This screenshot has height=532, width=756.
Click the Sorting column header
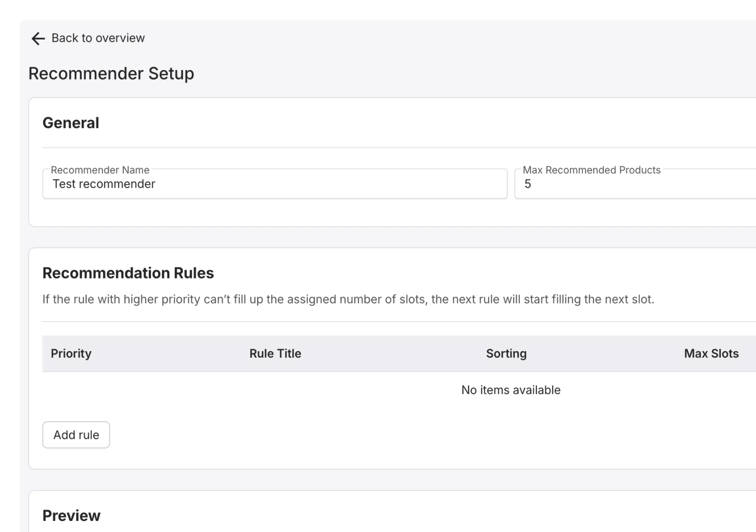click(506, 354)
